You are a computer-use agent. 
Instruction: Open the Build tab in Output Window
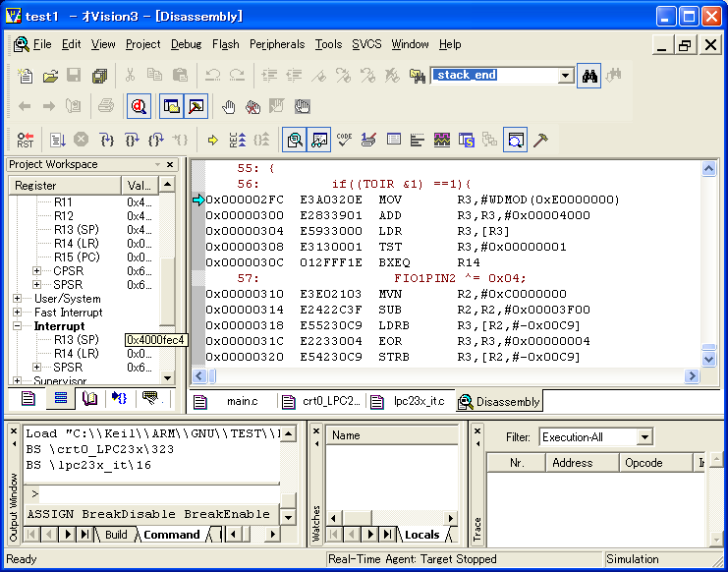[116, 535]
